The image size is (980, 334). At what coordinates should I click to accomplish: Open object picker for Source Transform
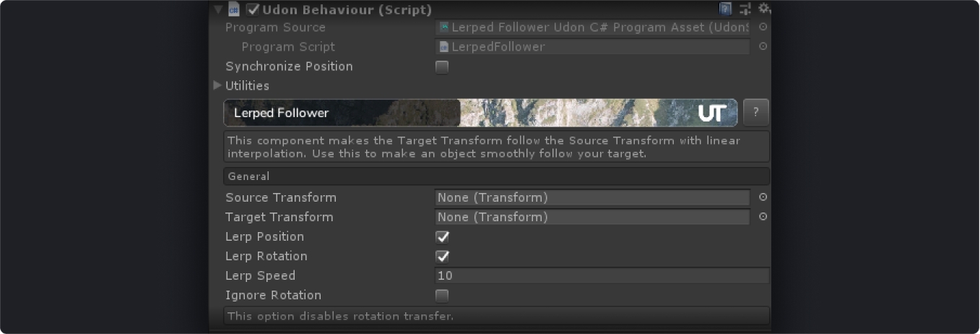[x=763, y=197]
